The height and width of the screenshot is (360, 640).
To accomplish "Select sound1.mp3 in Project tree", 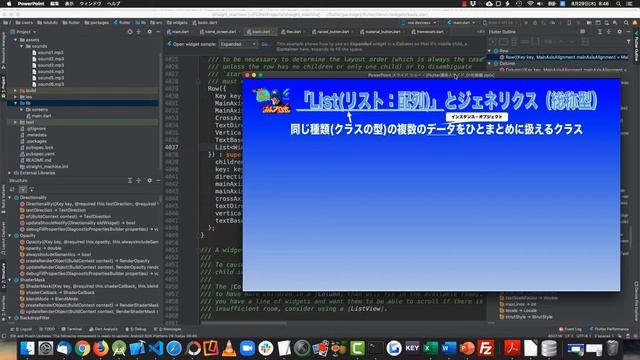I will pyautogui.click(x=47, y=53).
